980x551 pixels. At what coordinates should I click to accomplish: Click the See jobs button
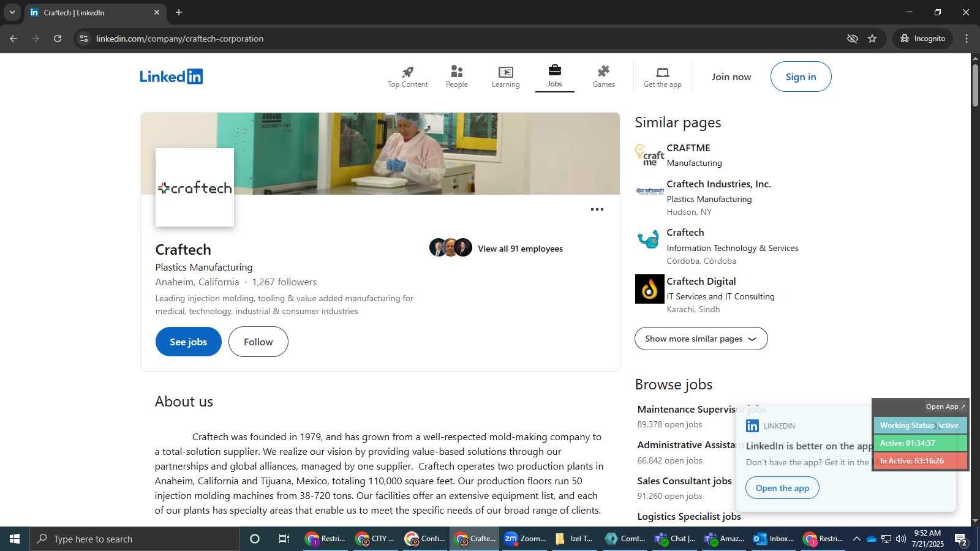click(188, 342)
